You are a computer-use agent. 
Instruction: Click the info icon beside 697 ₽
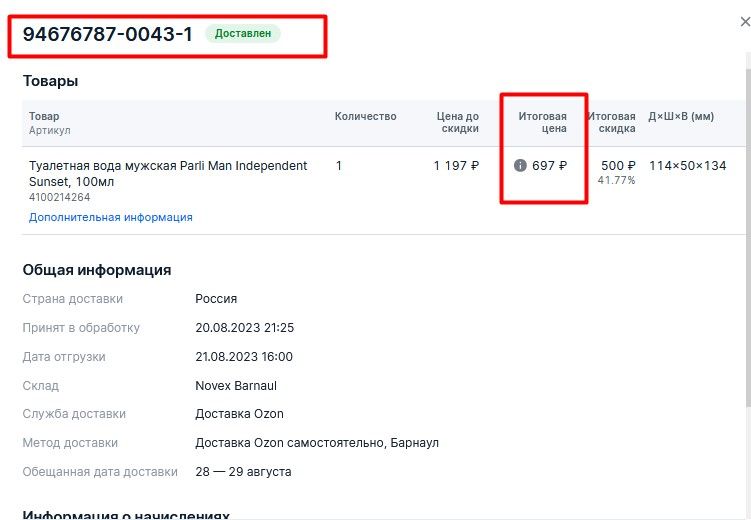520,166
